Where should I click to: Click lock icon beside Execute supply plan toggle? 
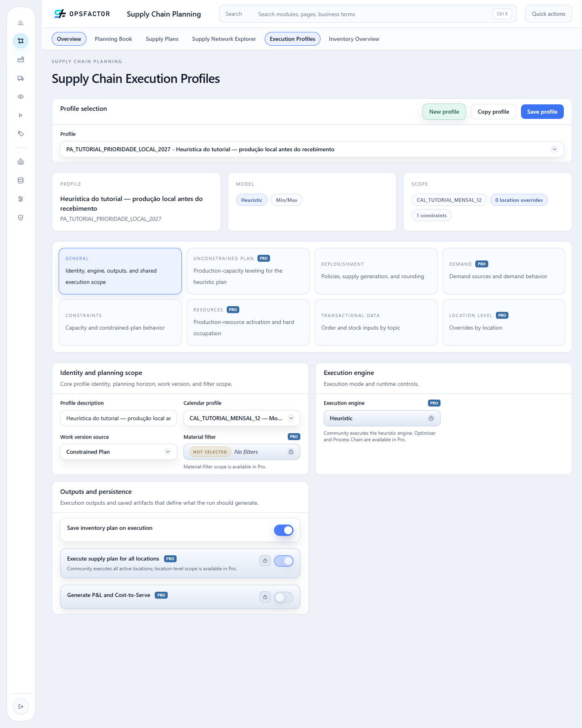[x=265, y=561]
